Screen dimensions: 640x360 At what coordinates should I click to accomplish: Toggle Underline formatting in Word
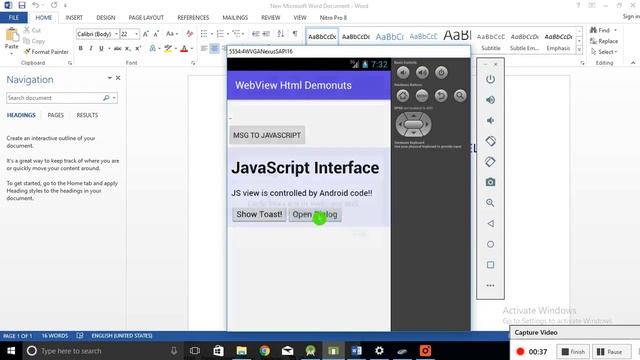pos(101,49)
